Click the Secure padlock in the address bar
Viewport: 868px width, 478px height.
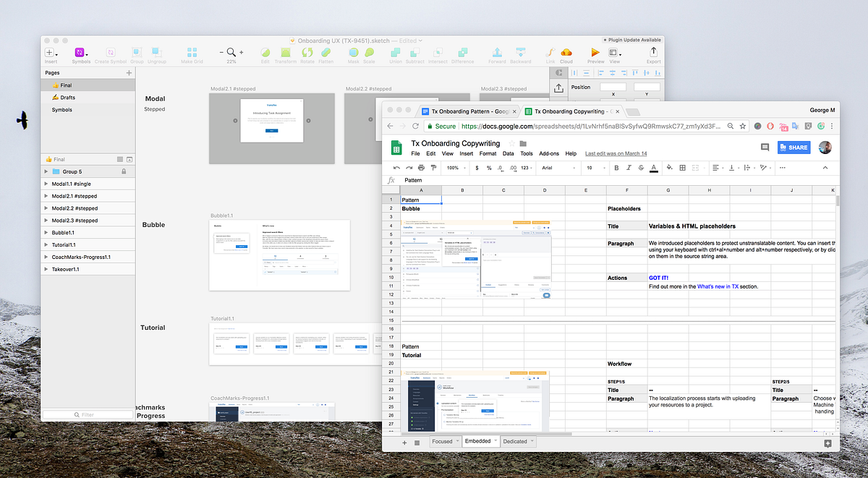click(430, 124)
